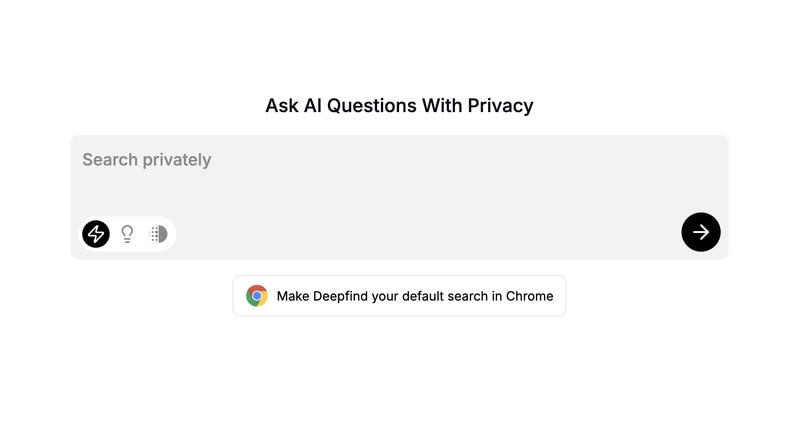Enable the lightbulb search mode toggle
Viewport: 800px width, 423px height.
pyautogui.click(x=127, y=234)
